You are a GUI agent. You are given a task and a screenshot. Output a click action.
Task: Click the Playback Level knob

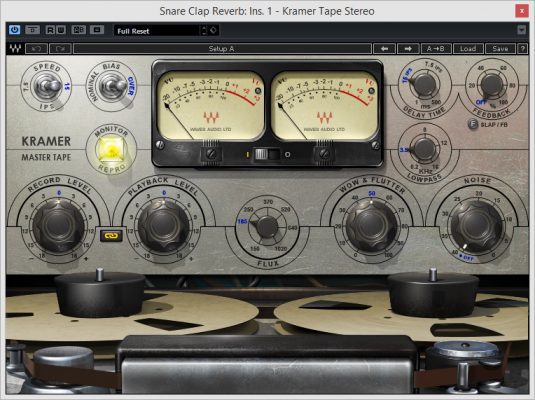tap(163, 226)
